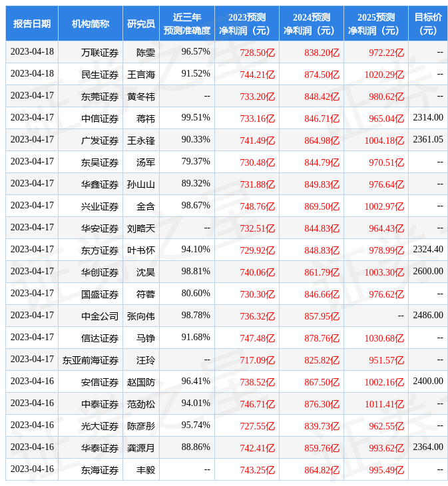Click researcher name 龚源月
The image size is (448, 486).
pyautogui.click(x=141, y=448)
